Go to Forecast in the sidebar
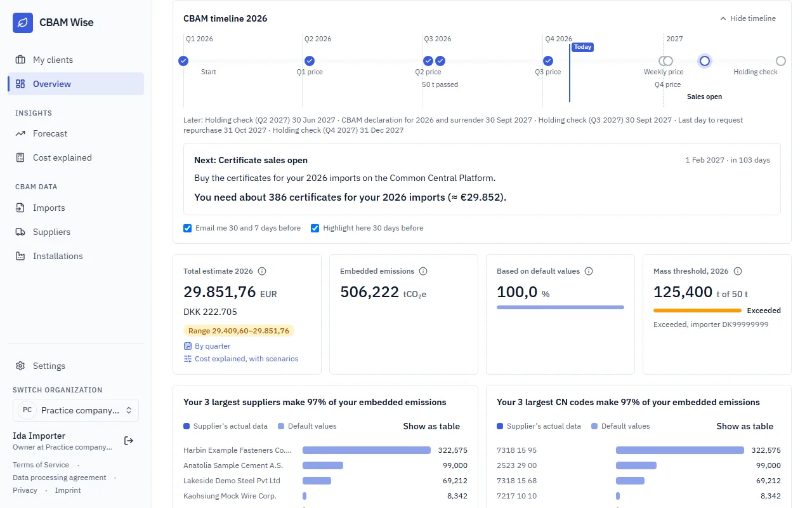 76,133
